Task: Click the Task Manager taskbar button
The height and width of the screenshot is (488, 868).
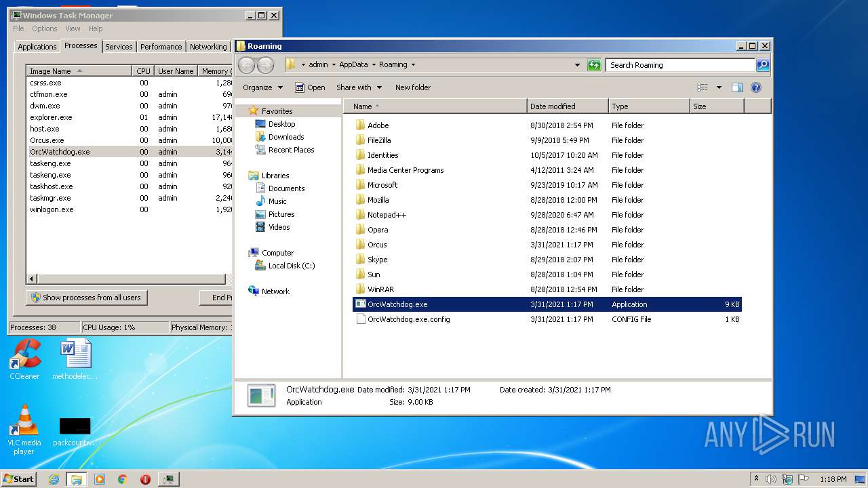Action: pos(168,479)
